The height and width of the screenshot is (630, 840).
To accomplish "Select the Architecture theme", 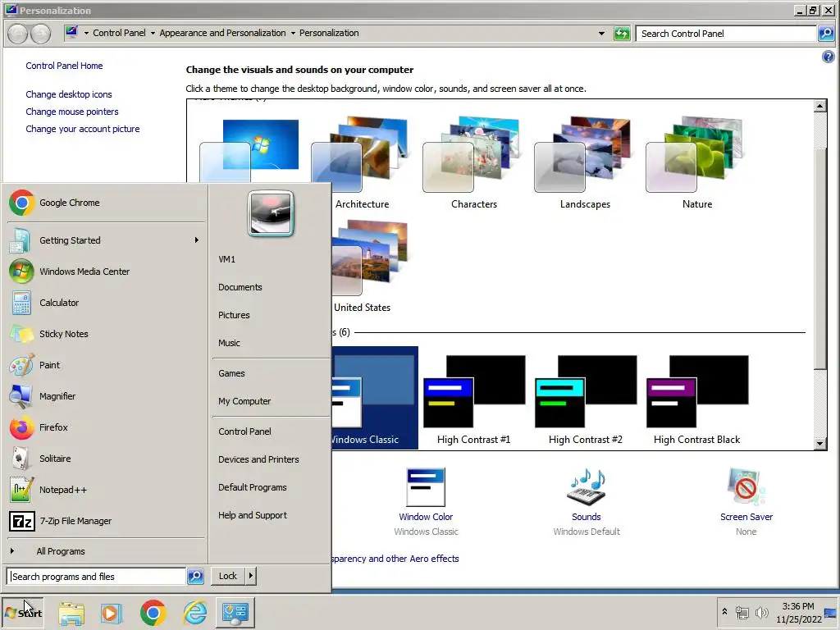I will pyautogui.click(x=362, y=163).
